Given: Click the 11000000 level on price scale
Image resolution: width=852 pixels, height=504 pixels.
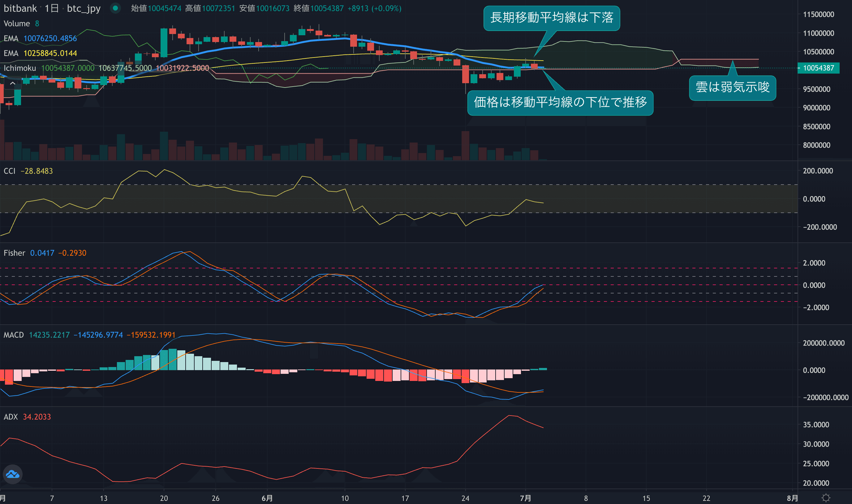Looking at the screenshot, I should tap(818, 33).
